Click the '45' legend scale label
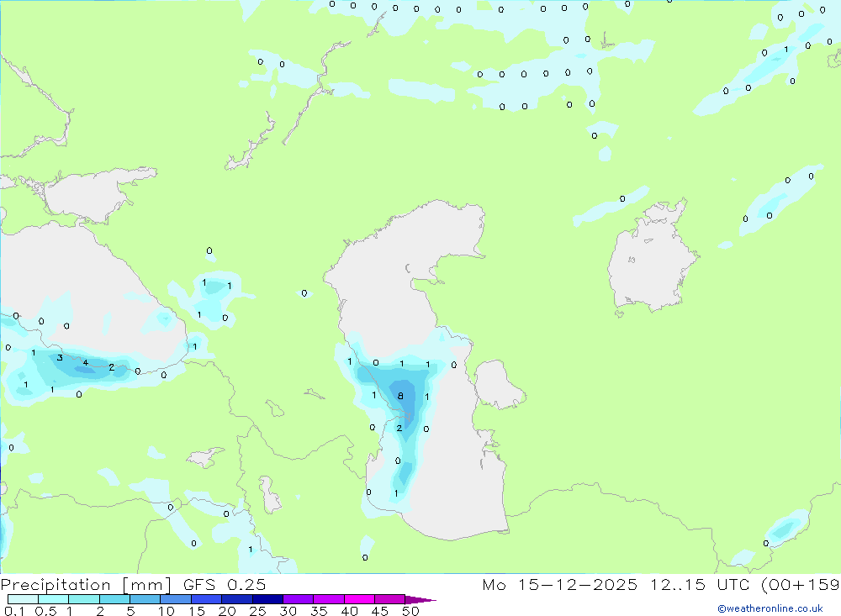The image size is (841, 616). pos(380,611)
